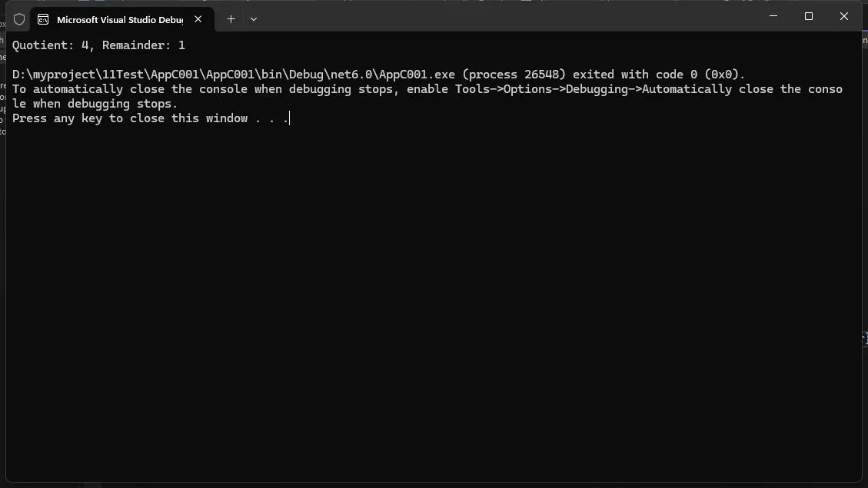868x488 pixels.
Task: Click the 'Quotient: 4' output text
Action: coord(50,45)
